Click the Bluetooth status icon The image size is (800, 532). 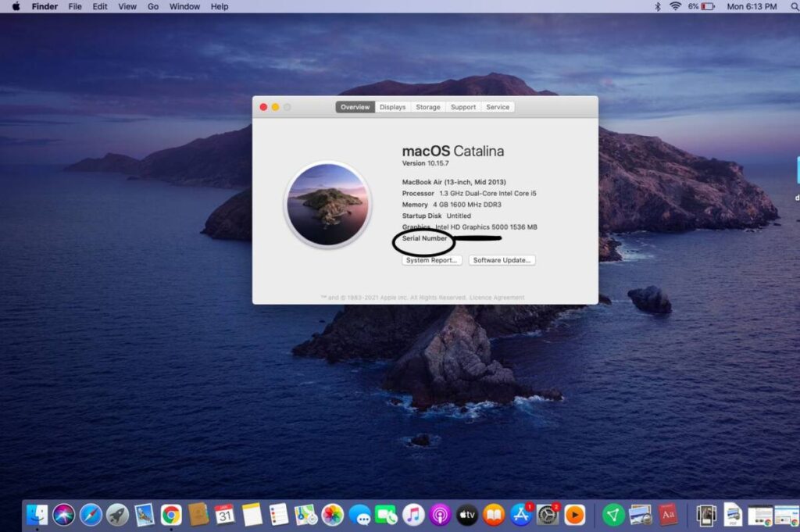coord(658,6)
